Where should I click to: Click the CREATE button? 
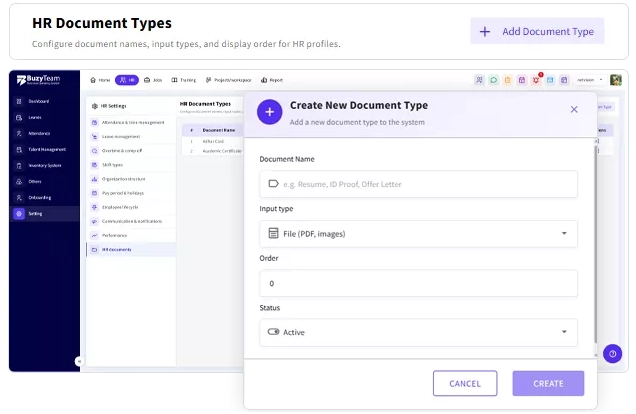(548, 384)
